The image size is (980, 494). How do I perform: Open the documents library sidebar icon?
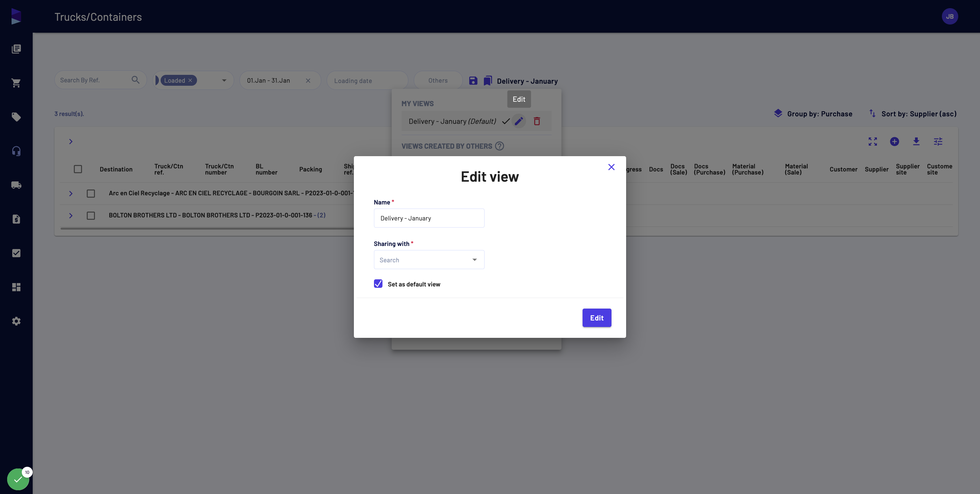click(x=16, y=49)
